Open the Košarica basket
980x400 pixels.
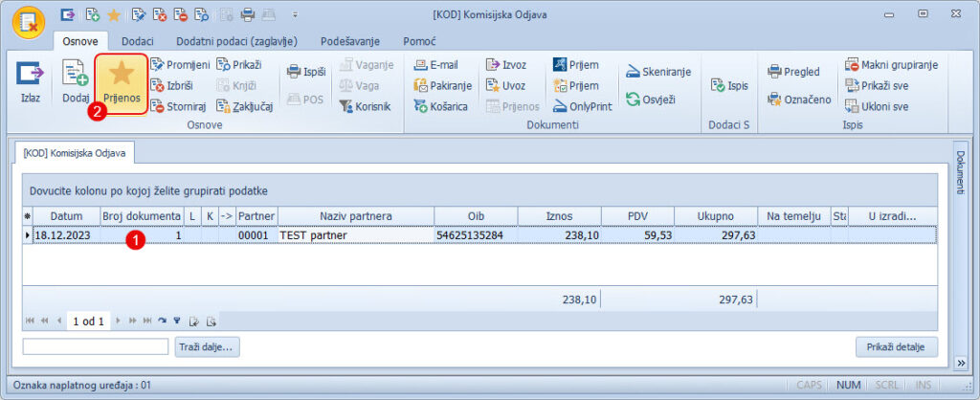pyautogui.click(x=440, y=106)
